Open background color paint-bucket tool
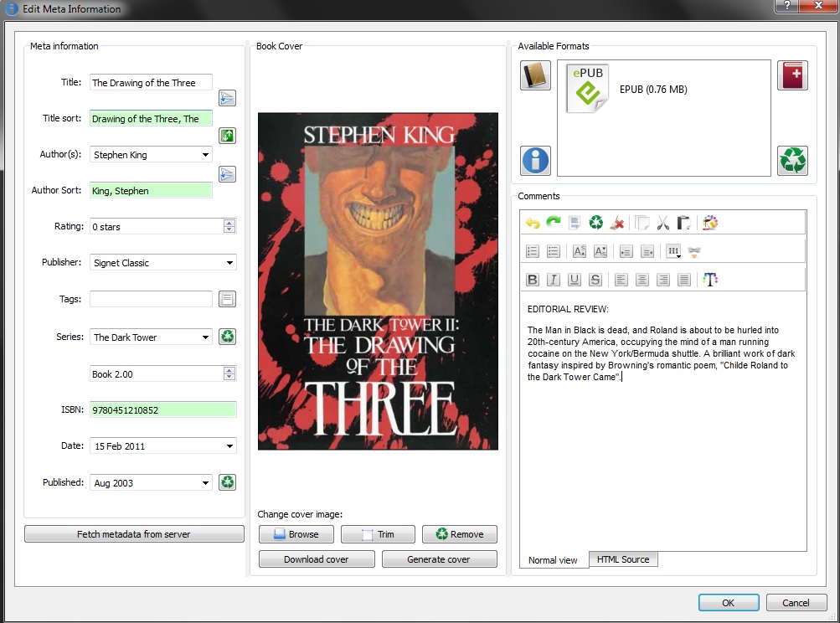The width and height of the screenshot is (840, 623). click(710, 223)
